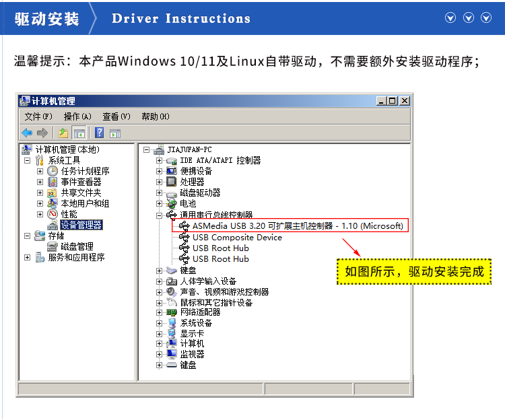
Task: Select 设备管理器 in the left tree
Action: (x=81, y=225)
